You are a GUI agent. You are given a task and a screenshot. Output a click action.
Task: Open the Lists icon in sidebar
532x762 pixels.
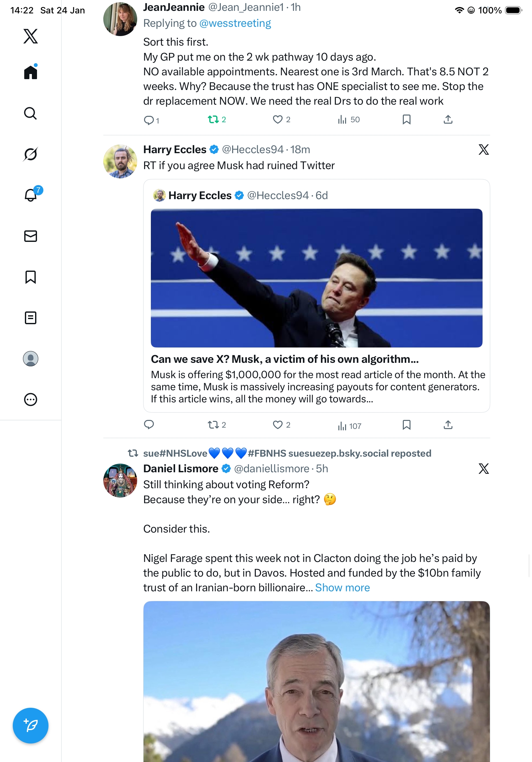31,317
